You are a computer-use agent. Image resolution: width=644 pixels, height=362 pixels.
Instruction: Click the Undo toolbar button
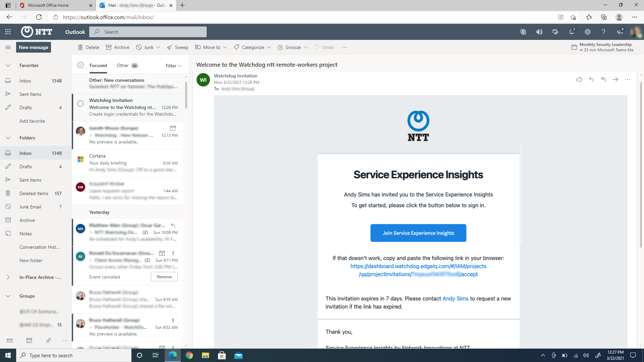[x=324, y=47]
